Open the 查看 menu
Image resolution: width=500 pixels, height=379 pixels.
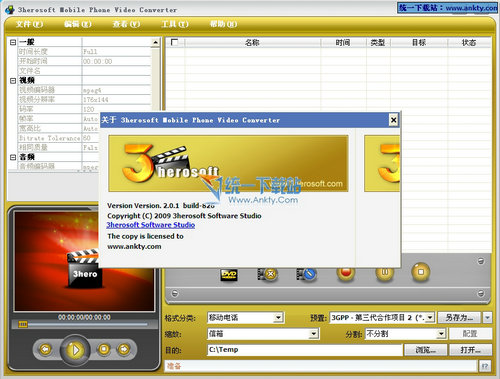tap(126, 24)
